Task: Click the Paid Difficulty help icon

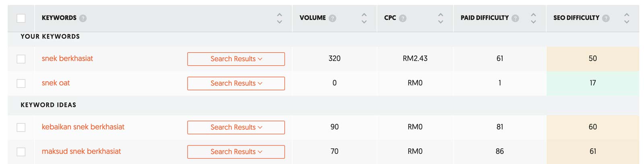Action: [515, 18]
